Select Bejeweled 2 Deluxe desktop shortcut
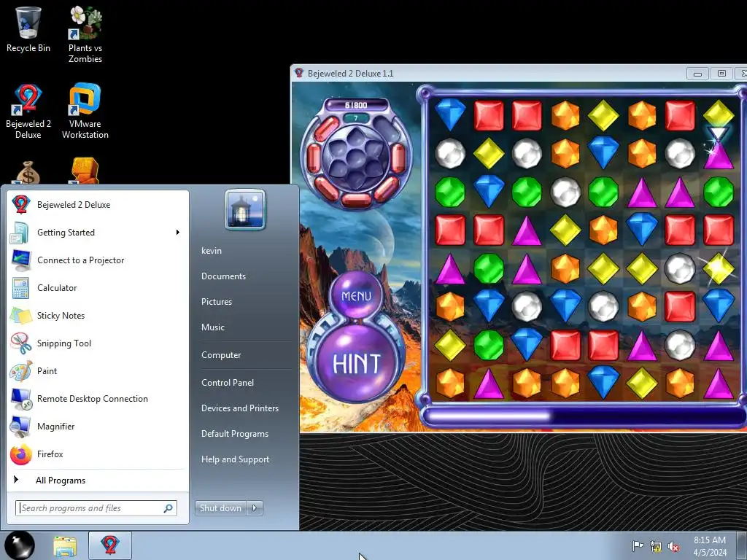This screenshot has width=747, height=560. coord(28,112)
